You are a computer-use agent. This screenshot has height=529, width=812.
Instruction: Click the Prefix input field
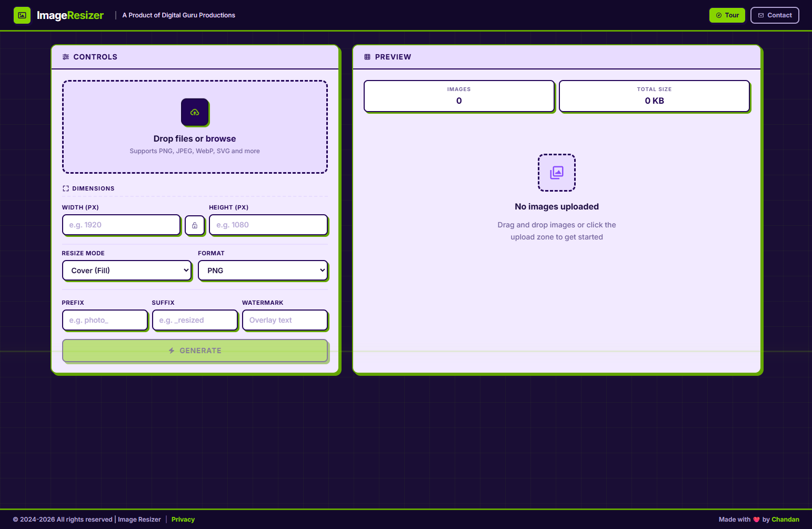pos(105,320)
